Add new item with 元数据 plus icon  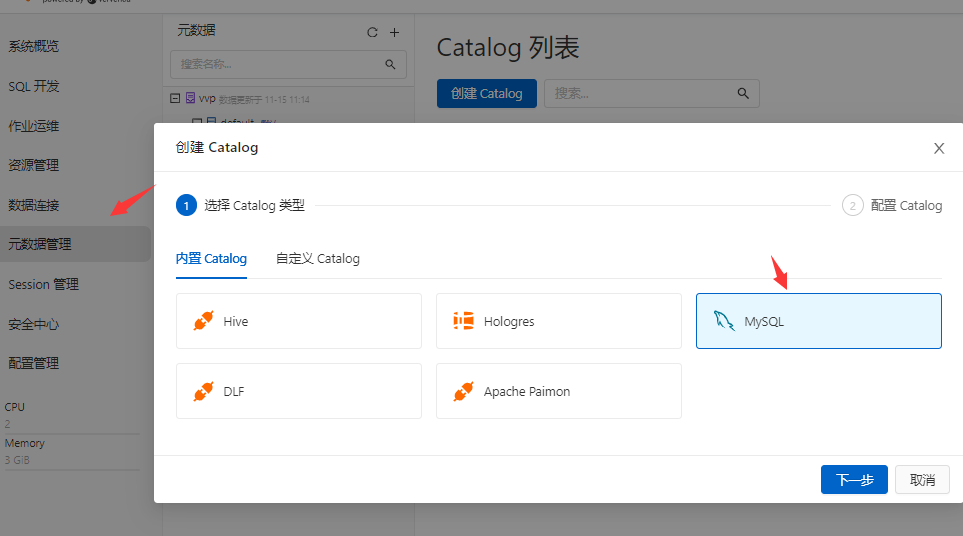[394, 33]
